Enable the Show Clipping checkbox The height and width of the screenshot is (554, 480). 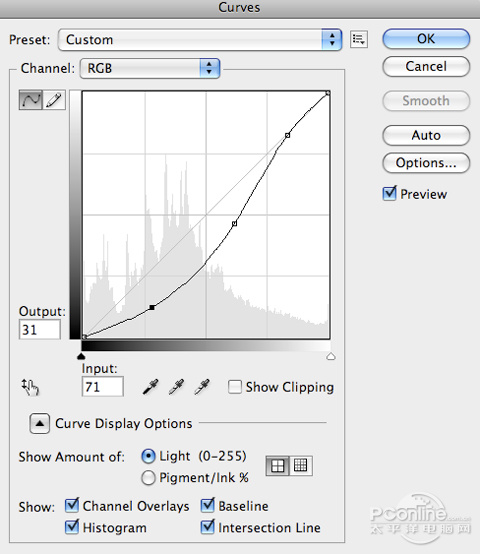pyautogui.click(x=235, y=387)
